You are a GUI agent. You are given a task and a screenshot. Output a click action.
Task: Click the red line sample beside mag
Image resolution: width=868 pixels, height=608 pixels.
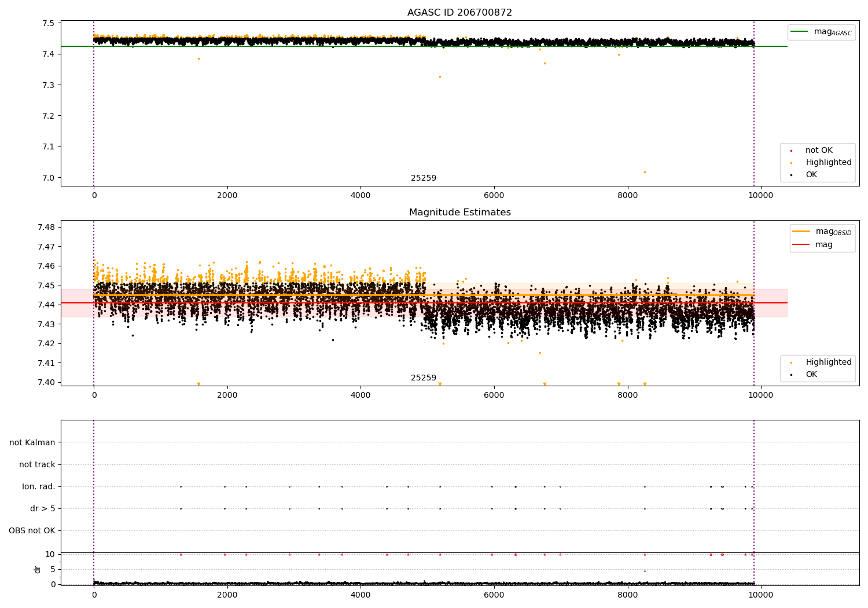tap(801, 245)
